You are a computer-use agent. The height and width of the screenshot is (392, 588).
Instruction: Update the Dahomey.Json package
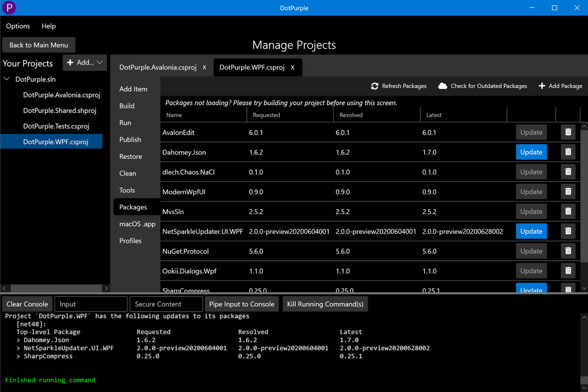tap(531, 152)
